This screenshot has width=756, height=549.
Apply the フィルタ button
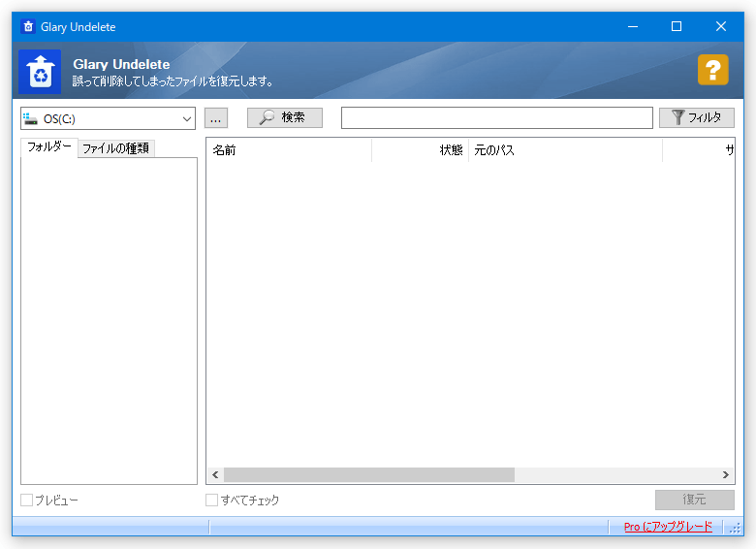coord(697,117)
